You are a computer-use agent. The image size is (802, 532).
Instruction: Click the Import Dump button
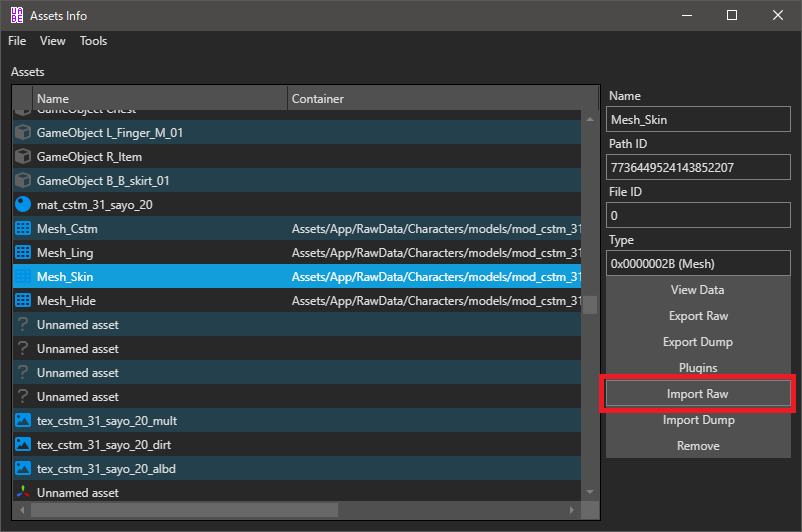coord(698,420)
